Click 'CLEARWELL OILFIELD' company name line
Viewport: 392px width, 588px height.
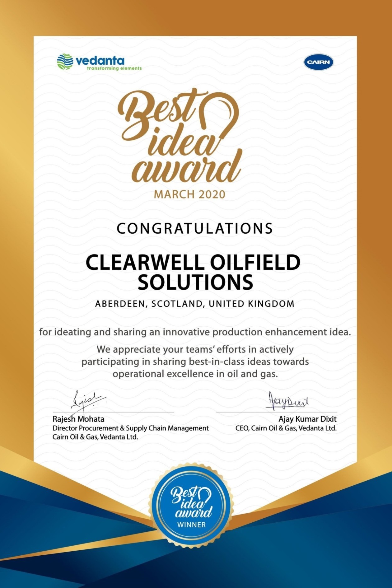tap(193, 262)
